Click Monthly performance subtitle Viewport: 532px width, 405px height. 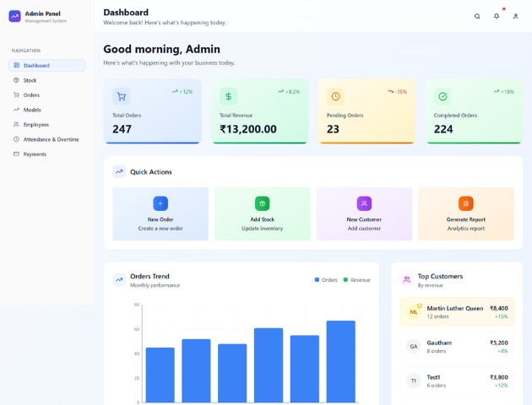pos(155,285)
